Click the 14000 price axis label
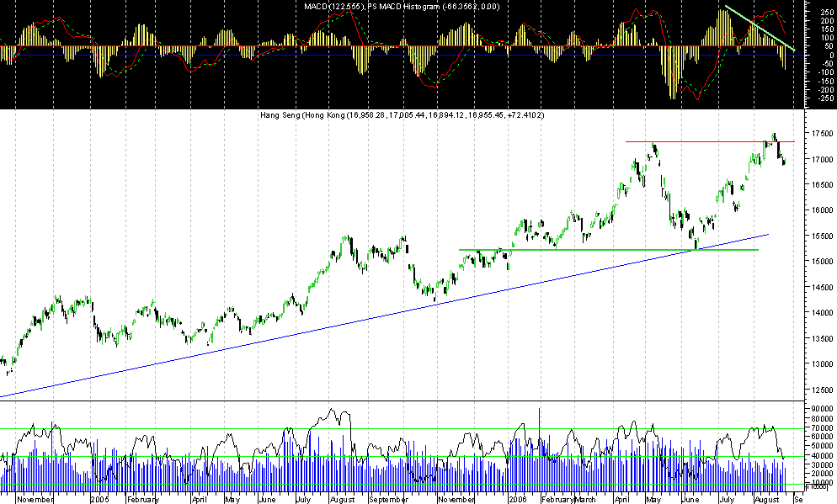Viewport: 837px width, 504px height. [822, 312]
